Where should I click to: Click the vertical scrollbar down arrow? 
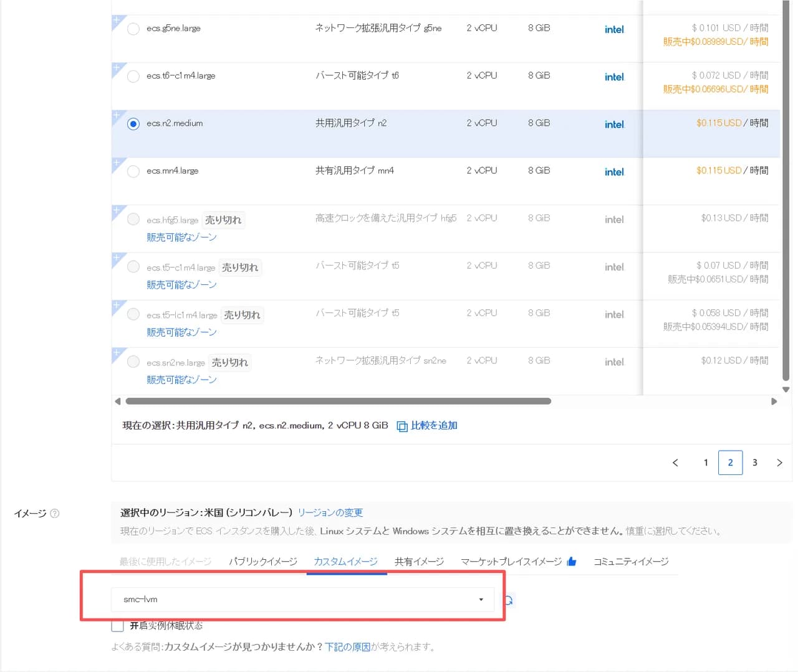[786, 390]
